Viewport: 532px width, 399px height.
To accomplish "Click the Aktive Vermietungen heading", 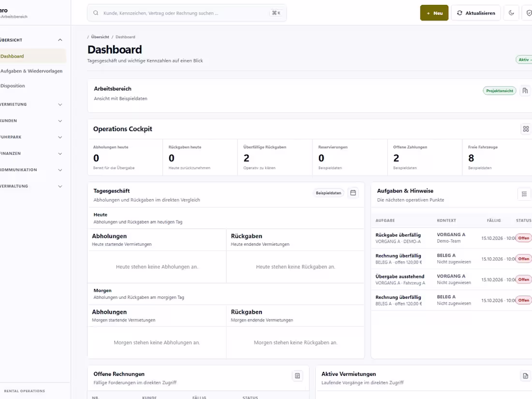I will (x=349, y=374).
